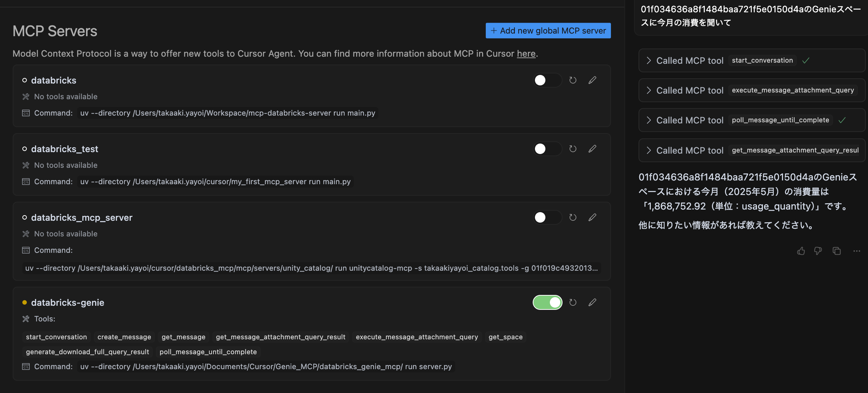
Task: Enable the databricks MCP server
Action: [547, 80]
